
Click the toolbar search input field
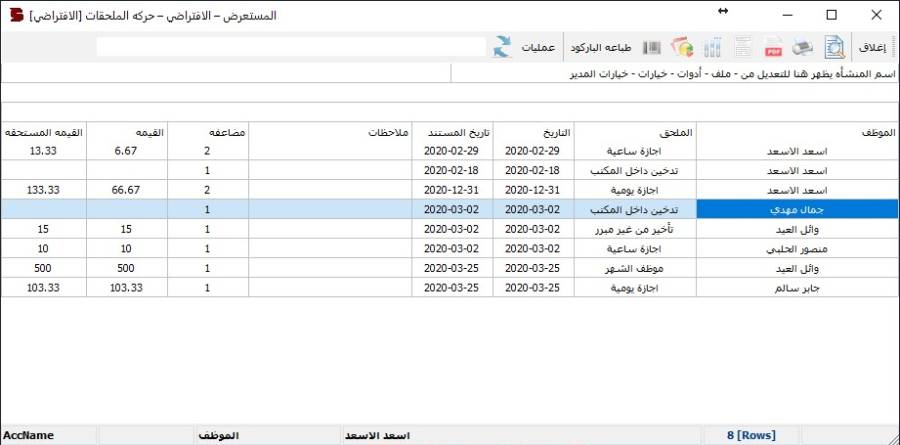point(291,47)
